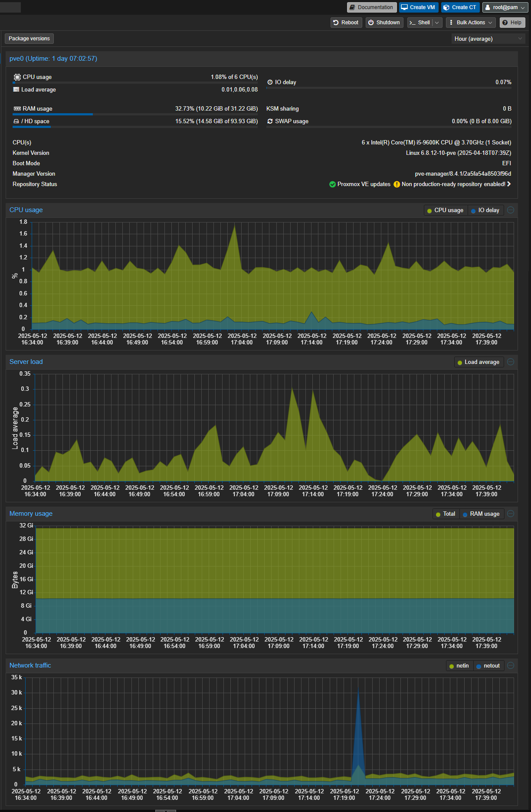The width and height of the screenshot is (531, 812).
Task: Expand the Bulk Actions menu
Action: (471, 23)
